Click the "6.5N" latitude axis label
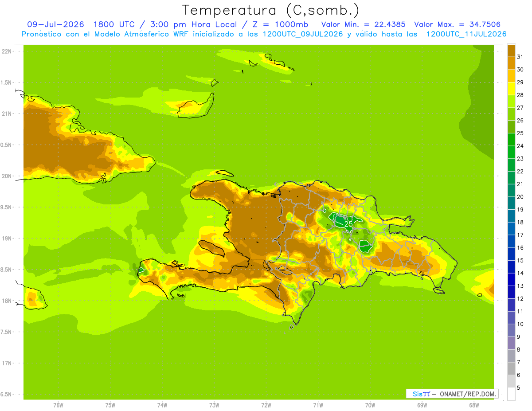This screenshot has height=411, width=532. [7, 394]
